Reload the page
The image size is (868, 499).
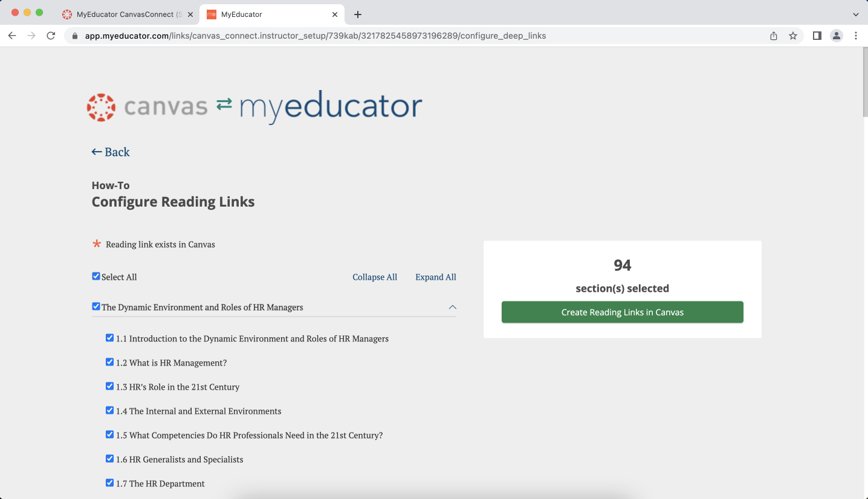pos(51,36)
